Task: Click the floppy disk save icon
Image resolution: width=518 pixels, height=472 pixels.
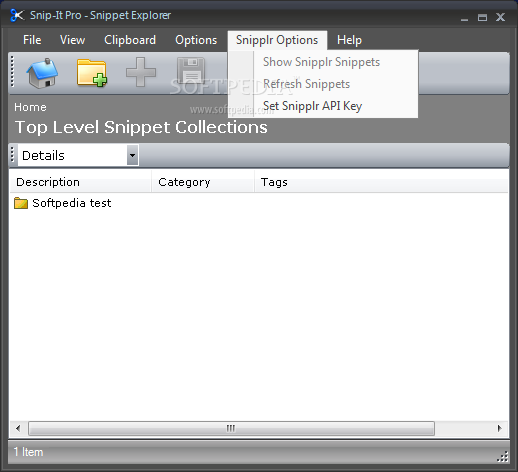Action: coord(190,71)
